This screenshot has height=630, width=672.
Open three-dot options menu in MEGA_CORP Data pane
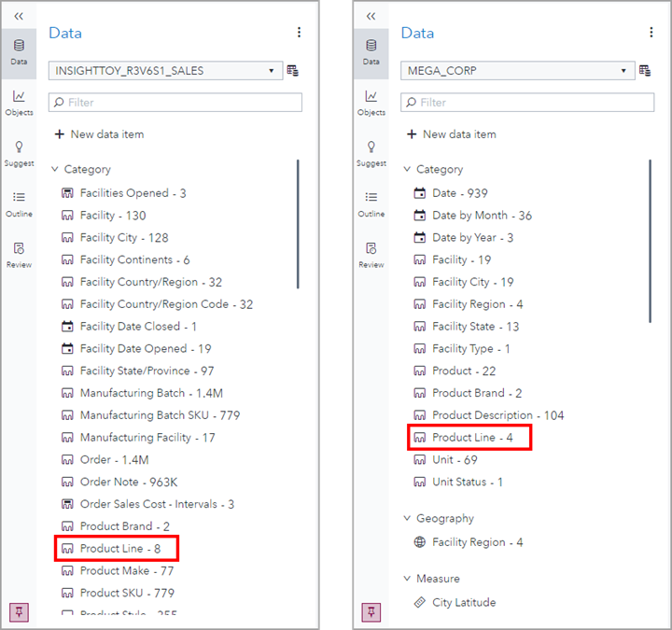651,33
